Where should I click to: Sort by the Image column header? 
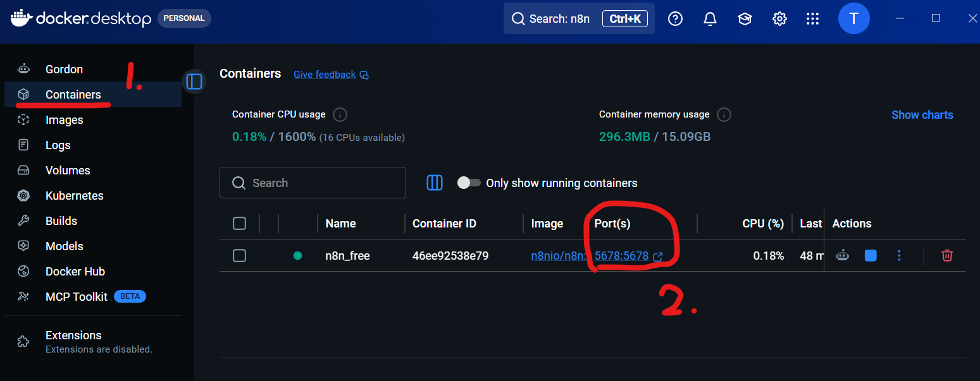tap(547, 224)
